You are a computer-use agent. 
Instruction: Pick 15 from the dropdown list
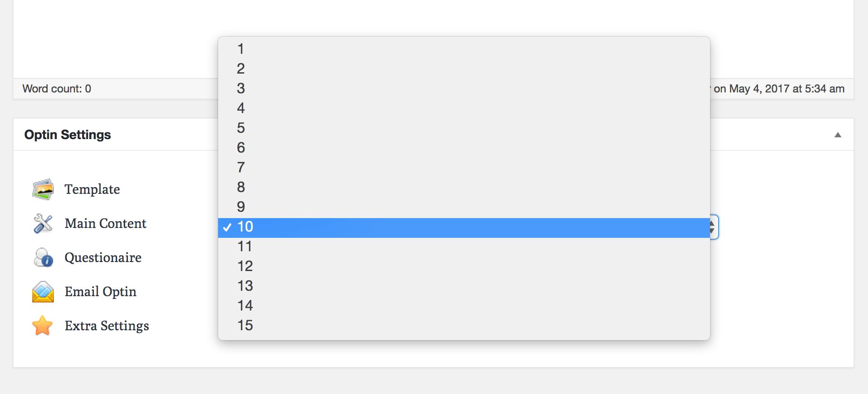464,325
